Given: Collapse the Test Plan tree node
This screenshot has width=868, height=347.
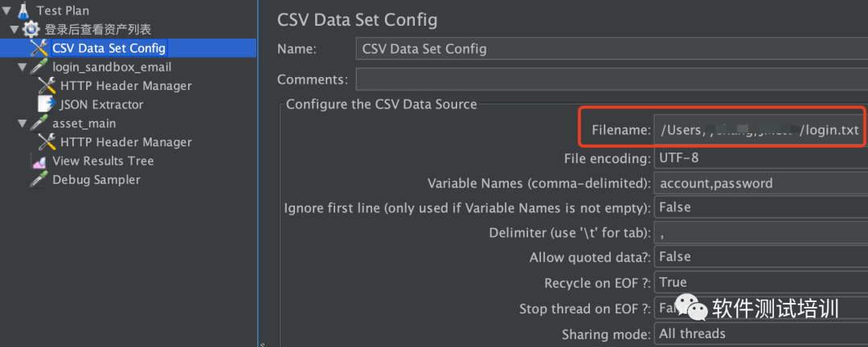Looking at the screenshot, I should 6,10.
